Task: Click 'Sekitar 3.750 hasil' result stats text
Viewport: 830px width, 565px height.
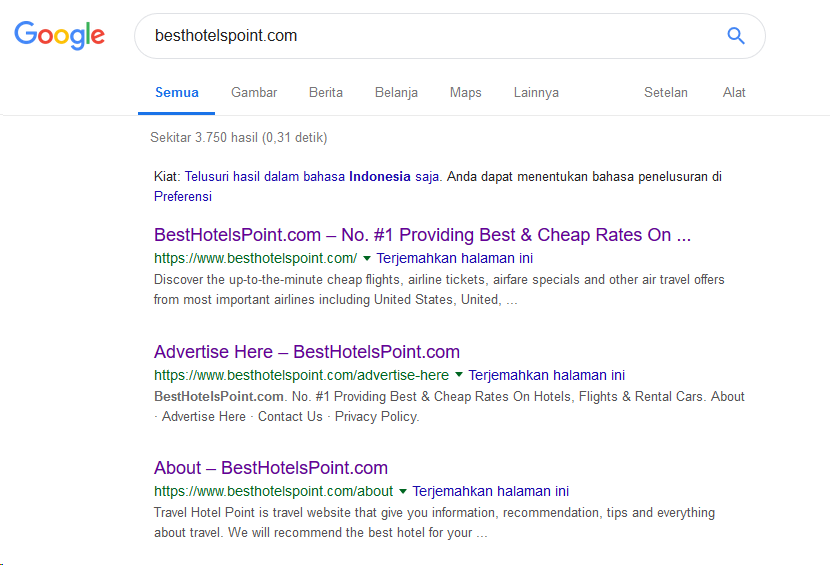Action: (239, 138)
